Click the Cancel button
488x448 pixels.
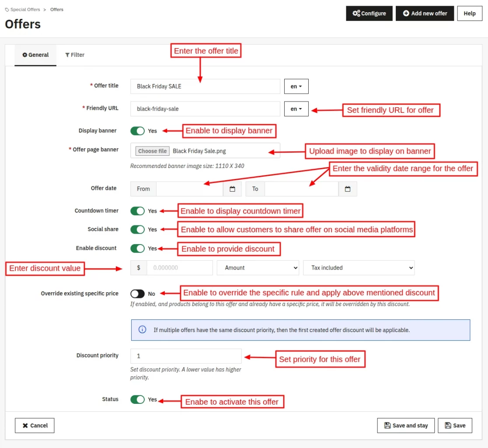coord(35,425)
